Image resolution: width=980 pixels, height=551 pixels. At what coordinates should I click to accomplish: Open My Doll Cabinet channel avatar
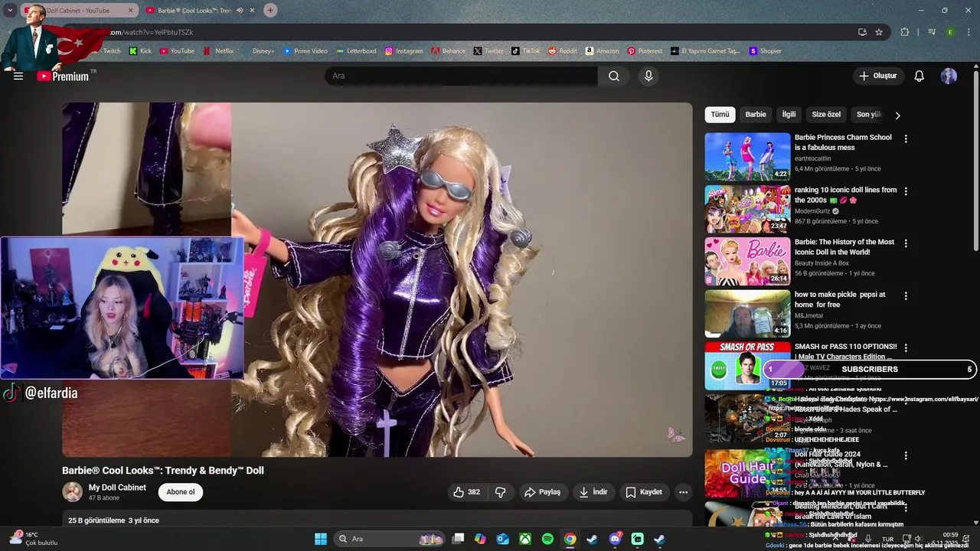73,491
